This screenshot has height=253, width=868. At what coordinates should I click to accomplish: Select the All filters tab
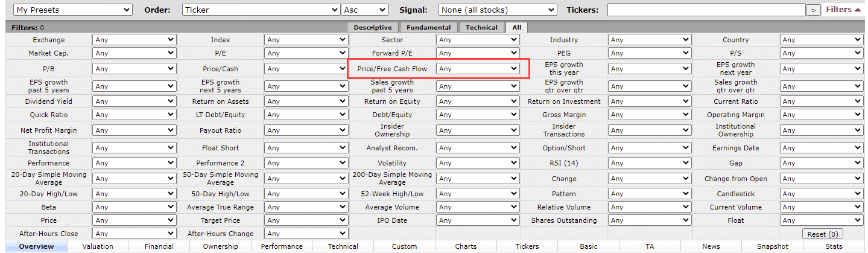click(x=517, y=27)
